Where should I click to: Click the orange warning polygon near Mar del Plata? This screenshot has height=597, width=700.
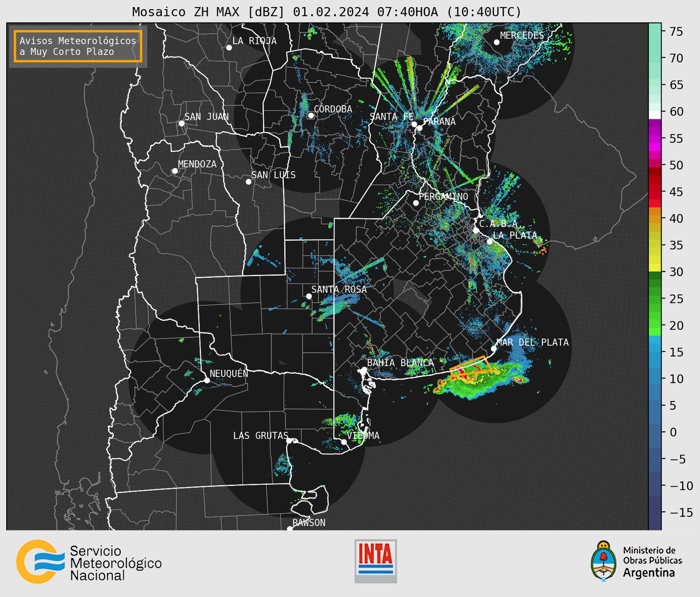[x=471, y=367]
